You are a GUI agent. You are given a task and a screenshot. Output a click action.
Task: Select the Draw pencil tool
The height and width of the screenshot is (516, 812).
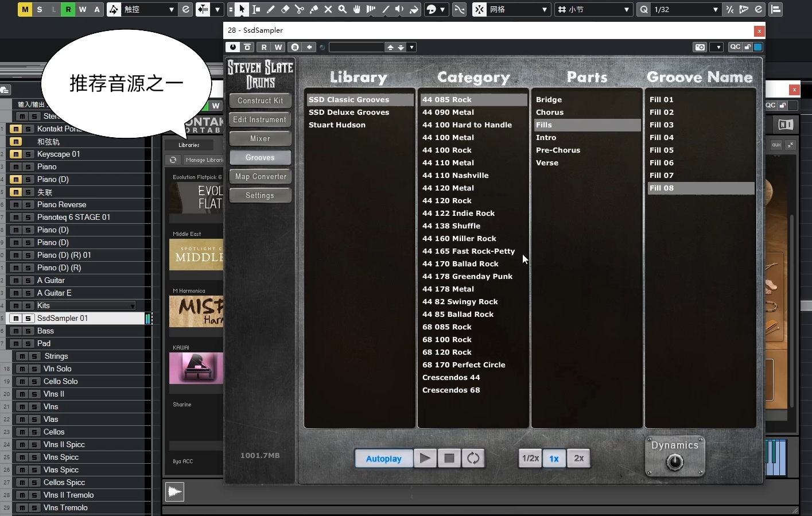click(270, 9)
